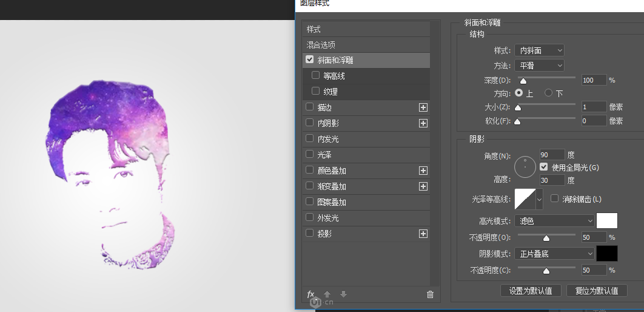The width and height of the screenshot is (644, 312).
Task: Click the 软化 slider handle
Action: 517,122
